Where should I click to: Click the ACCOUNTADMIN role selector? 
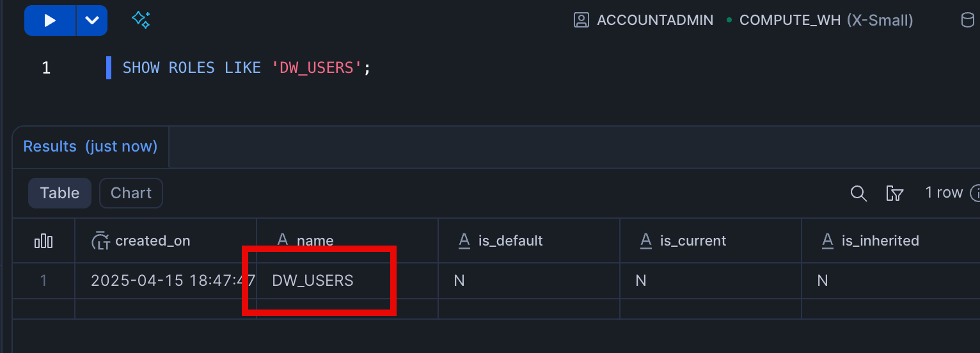click(x=644, y=20)
